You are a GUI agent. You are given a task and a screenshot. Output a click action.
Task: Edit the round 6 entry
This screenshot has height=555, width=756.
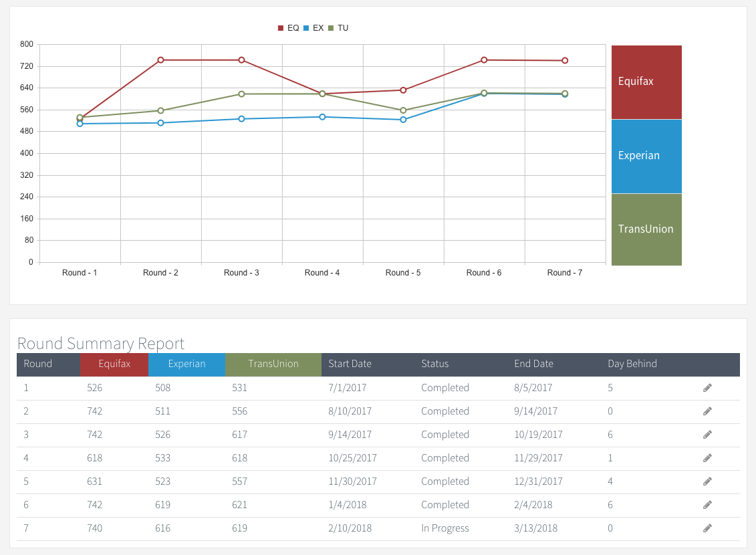click(707, 505)
